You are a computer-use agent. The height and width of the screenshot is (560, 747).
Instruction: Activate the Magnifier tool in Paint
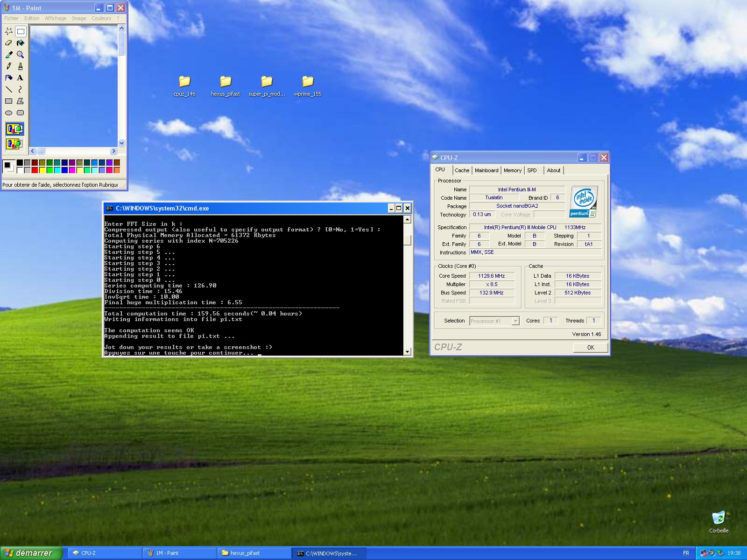[21, 55]
